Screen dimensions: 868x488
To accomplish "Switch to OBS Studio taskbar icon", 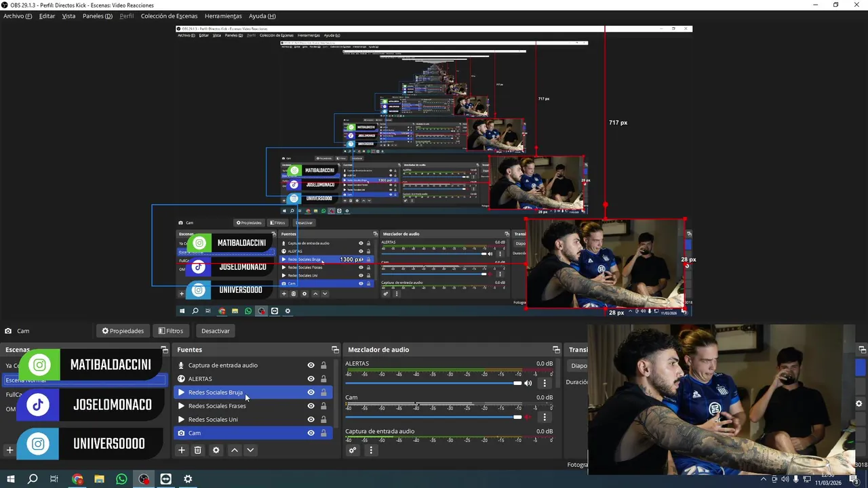I will pyautogui.click(x=144, y=479).
